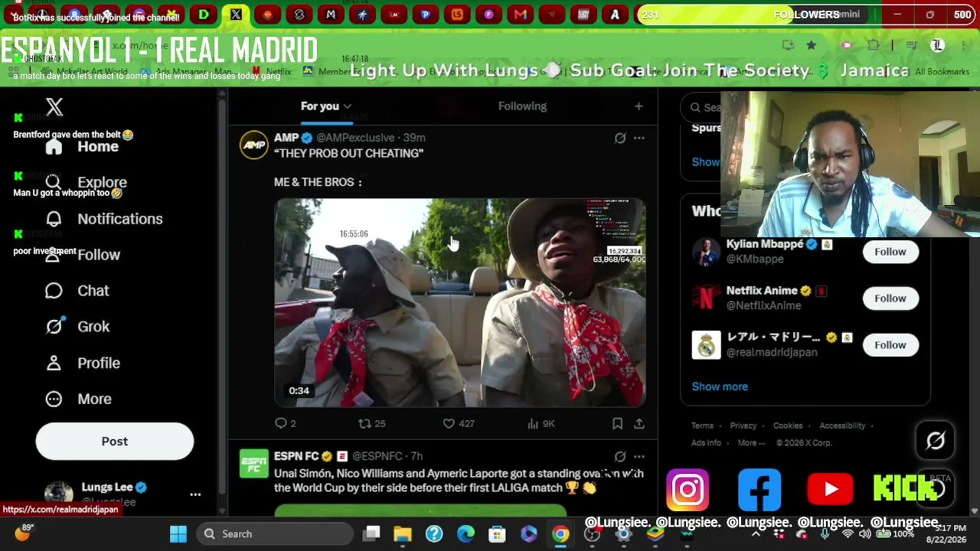The width and height of the screenshot is (980, 551).
Task: Click the Grok icon on ESPN FC post
Action: (x=620, y=457)
